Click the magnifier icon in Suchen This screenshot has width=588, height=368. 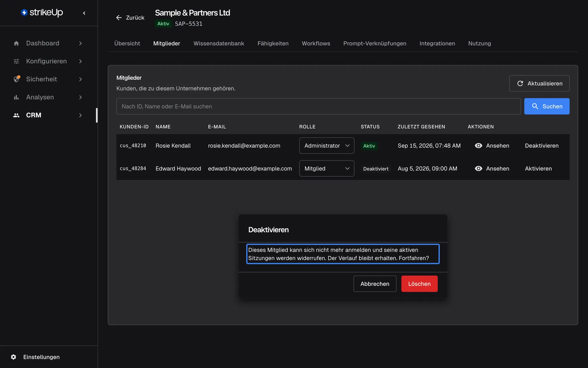pos(535,106)
